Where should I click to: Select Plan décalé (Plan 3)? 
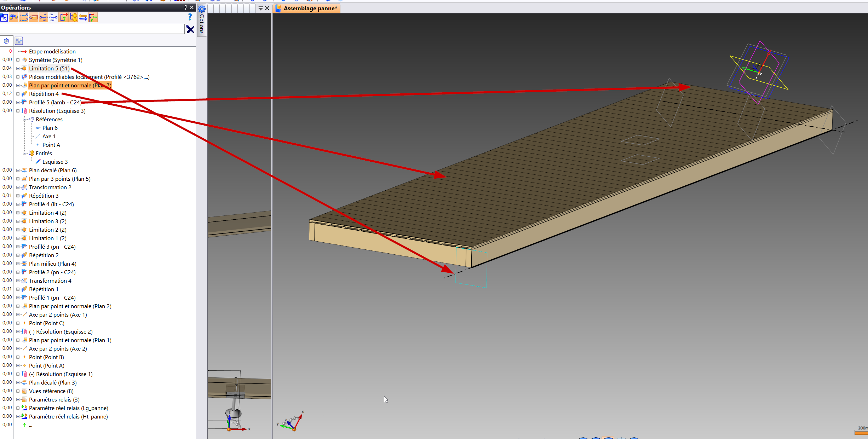(53, 383)
